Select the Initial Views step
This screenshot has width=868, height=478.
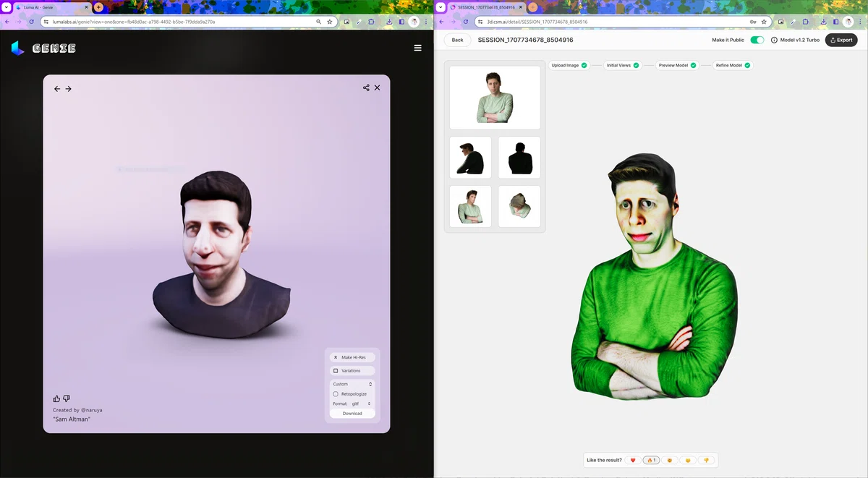[622, 65]
